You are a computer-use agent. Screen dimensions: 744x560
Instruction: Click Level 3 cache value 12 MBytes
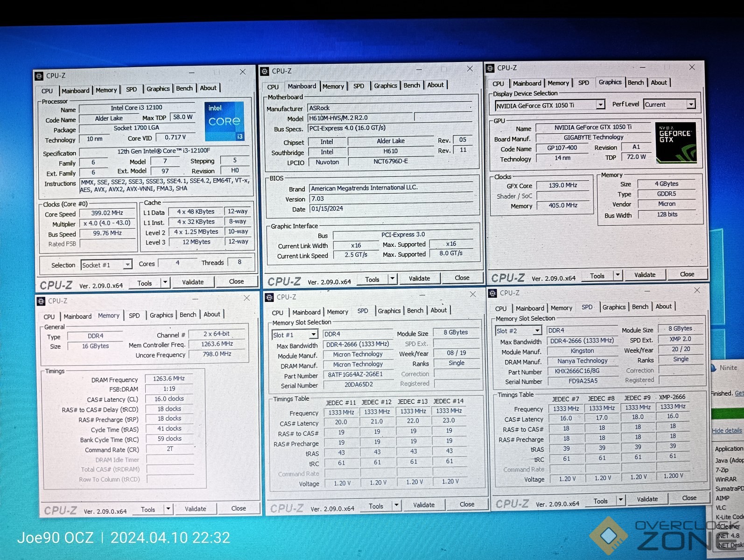click(196, 242)
